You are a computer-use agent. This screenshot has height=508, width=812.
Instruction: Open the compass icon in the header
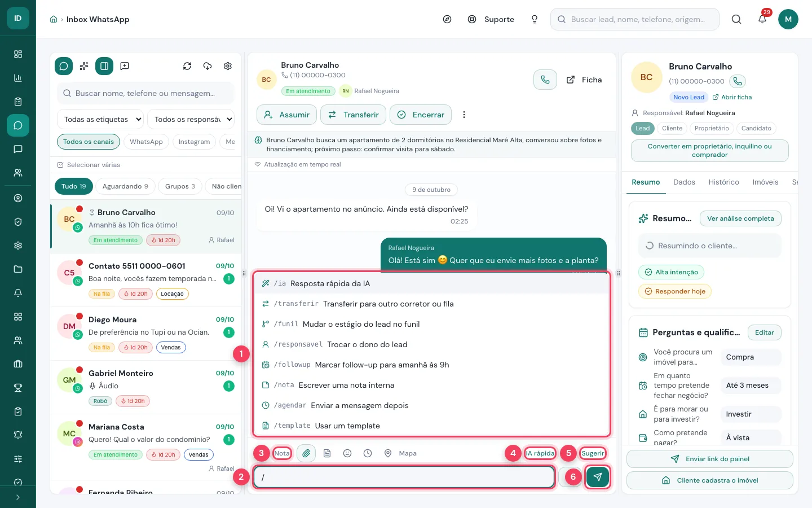[447, 19]
